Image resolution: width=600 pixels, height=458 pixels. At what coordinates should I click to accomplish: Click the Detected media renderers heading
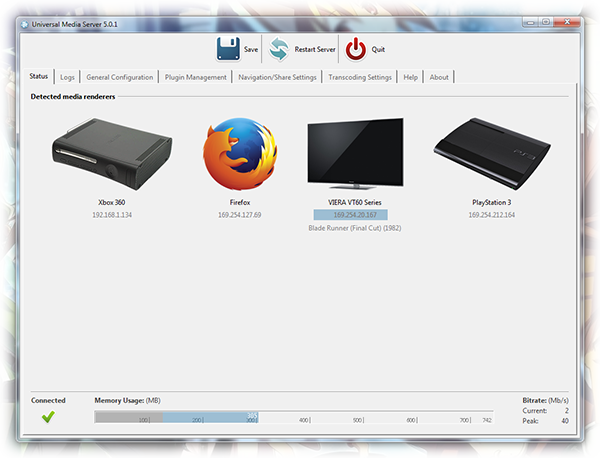73,96
